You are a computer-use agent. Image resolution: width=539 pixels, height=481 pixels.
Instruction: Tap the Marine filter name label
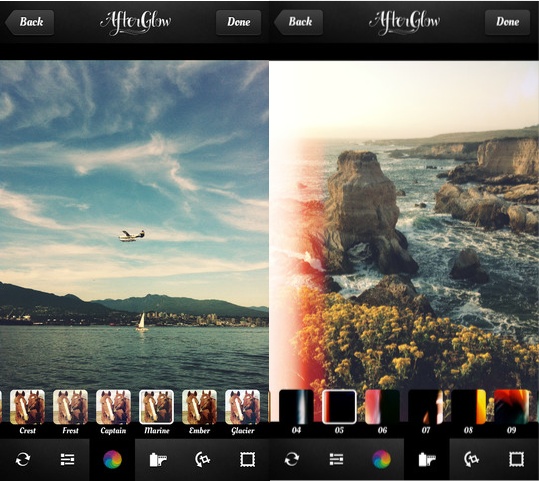(x=157, y=430)
